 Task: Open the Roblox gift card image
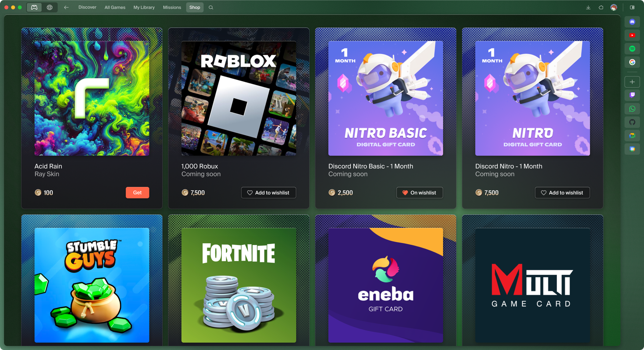coord(239,98)
